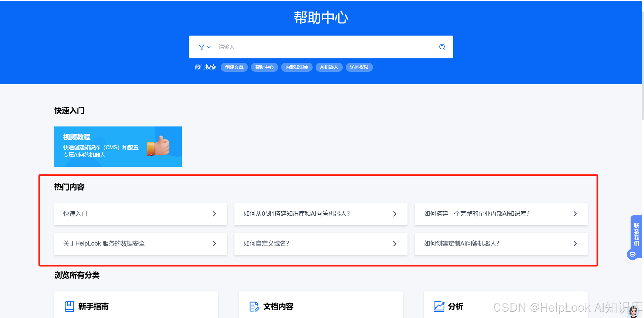Click the assistant avatar icon

(634, 311)
